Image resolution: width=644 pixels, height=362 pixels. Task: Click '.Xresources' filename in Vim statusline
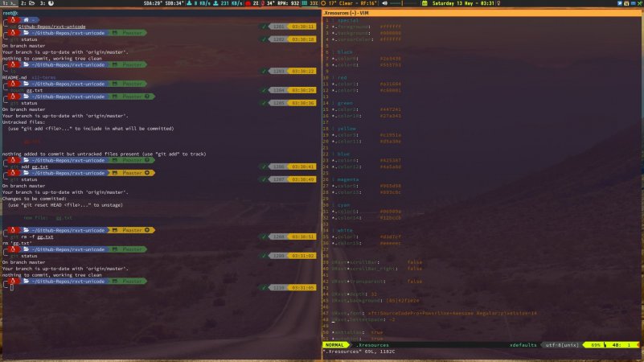tap(372, 345)
